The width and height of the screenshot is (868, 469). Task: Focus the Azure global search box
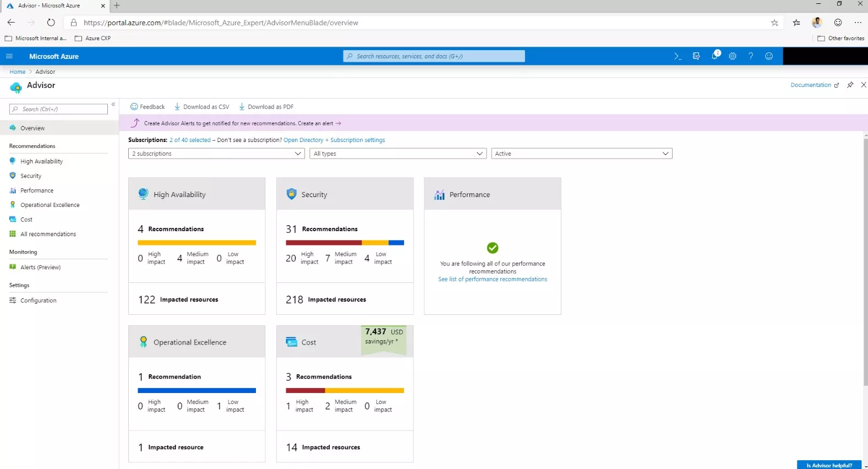click(434, 56)
